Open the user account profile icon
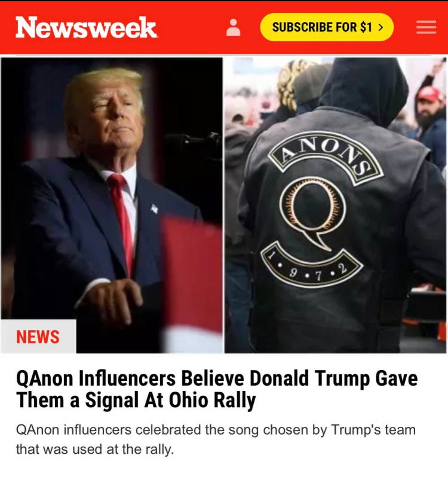This screenshot has height=477, width=448. [x=234, y=27]
